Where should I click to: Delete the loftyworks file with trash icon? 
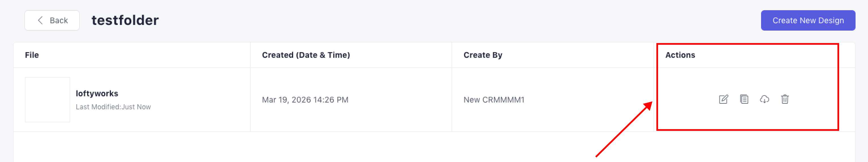point(785,99)
